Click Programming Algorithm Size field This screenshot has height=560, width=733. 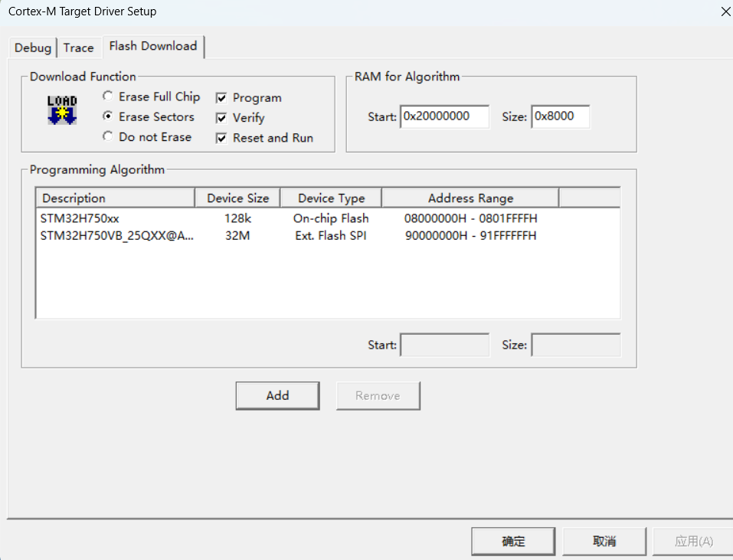point(576,345)
